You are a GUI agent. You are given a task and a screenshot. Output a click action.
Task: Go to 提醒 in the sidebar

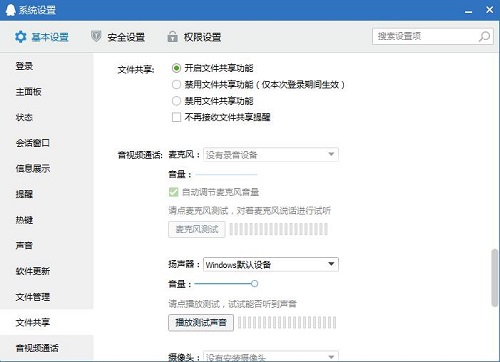(x=47, y=194)
